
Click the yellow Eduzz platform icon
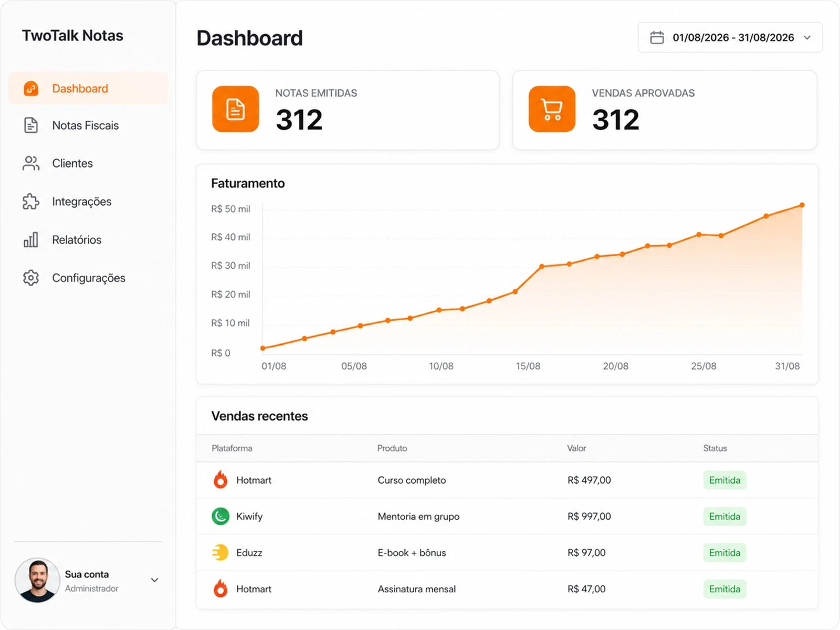click(220, 552)
